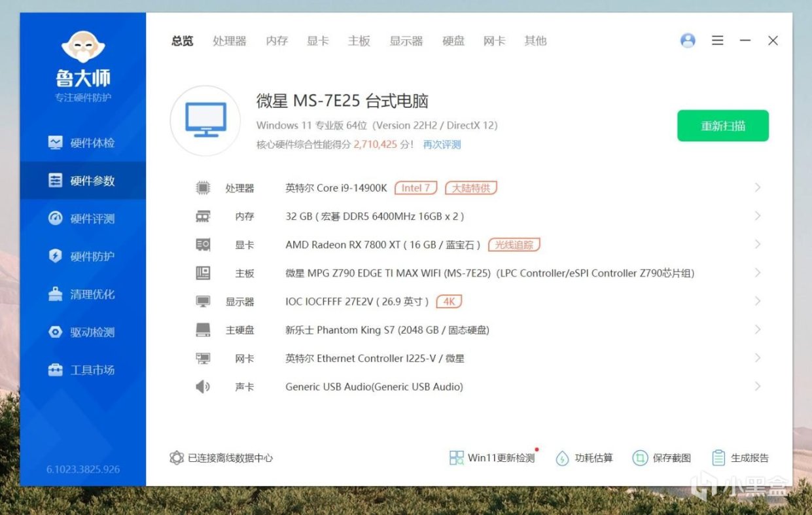Image resolution: width=812 pixels, height=515 pixels.
Task: Click the desktop computer monitor icon
Action: click(x=205, y=120)
